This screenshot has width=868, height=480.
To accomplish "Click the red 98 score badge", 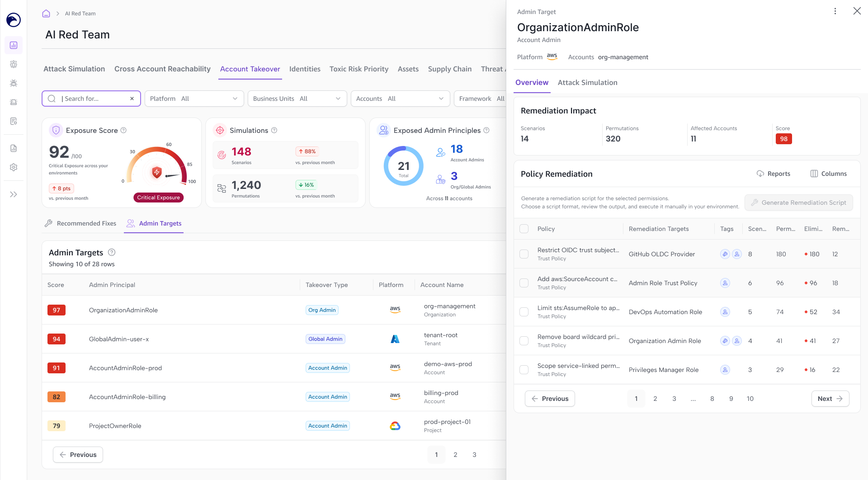I will 783,139.
